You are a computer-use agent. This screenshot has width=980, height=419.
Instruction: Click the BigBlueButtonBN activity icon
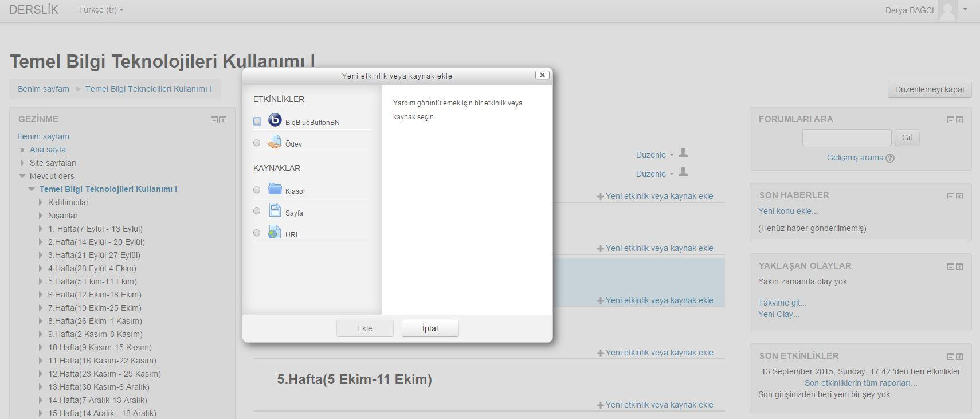[x=275, y=120]
